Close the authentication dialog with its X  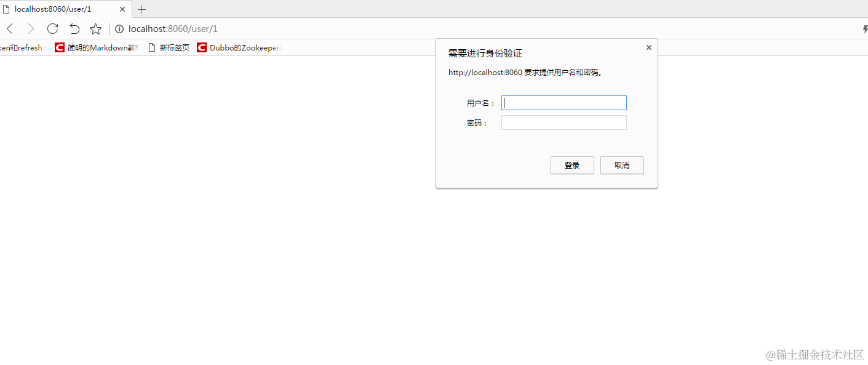[648, 47]
